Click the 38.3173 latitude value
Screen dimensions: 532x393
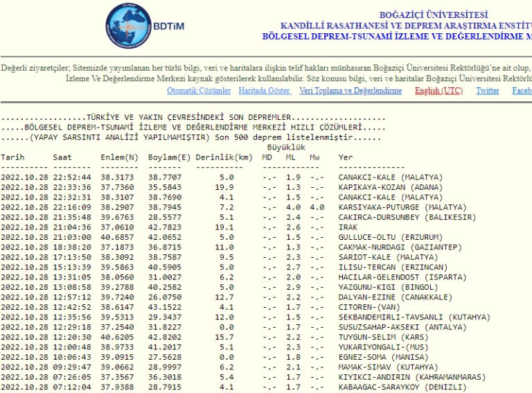pyautogui.click(x=117, y=177)
